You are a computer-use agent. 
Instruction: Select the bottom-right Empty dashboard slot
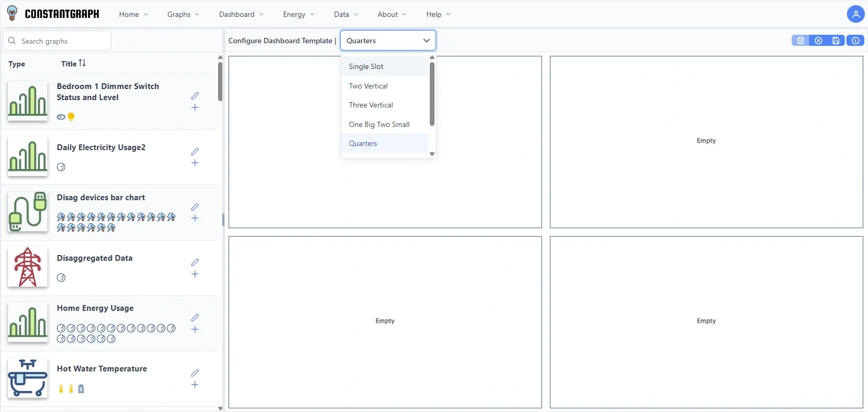pyautogui.click(x=706, y=322)
